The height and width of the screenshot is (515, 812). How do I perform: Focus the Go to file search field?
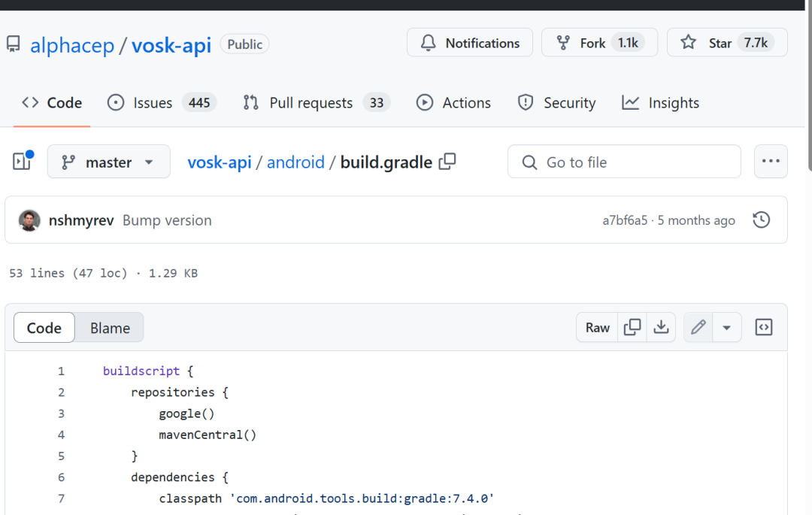pos(624,162)
